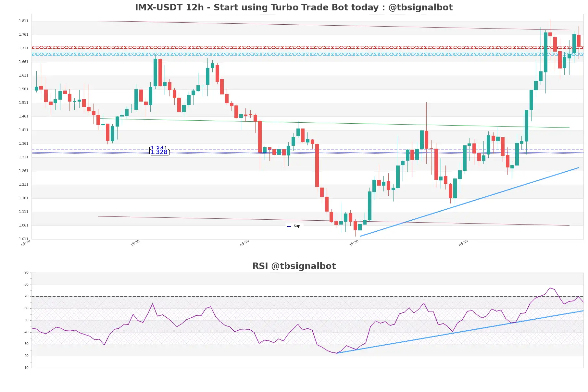Select the 1.311 price axis label
Screen dimensions: 588x392
(23, 157)
